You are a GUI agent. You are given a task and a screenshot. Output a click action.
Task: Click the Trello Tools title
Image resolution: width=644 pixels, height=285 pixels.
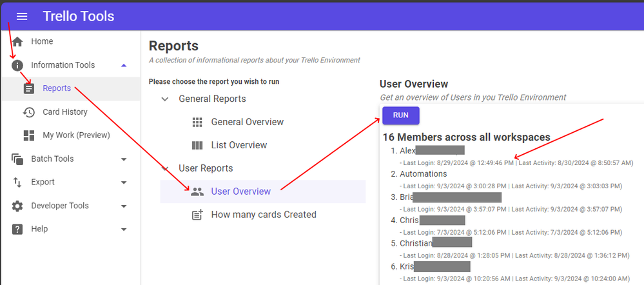(79, 16)
